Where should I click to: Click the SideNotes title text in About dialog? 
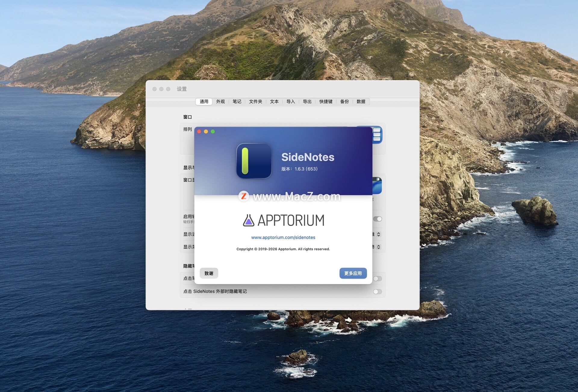point(308,157)
